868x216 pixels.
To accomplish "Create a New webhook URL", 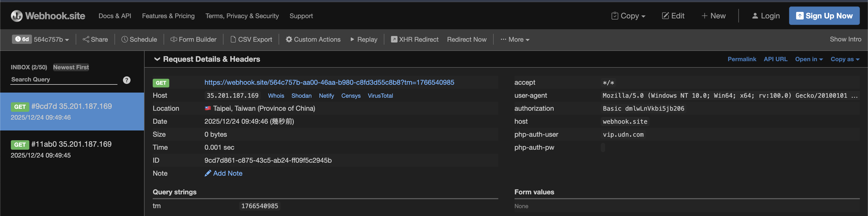I will pyautogui.click(x=713, y=16).
